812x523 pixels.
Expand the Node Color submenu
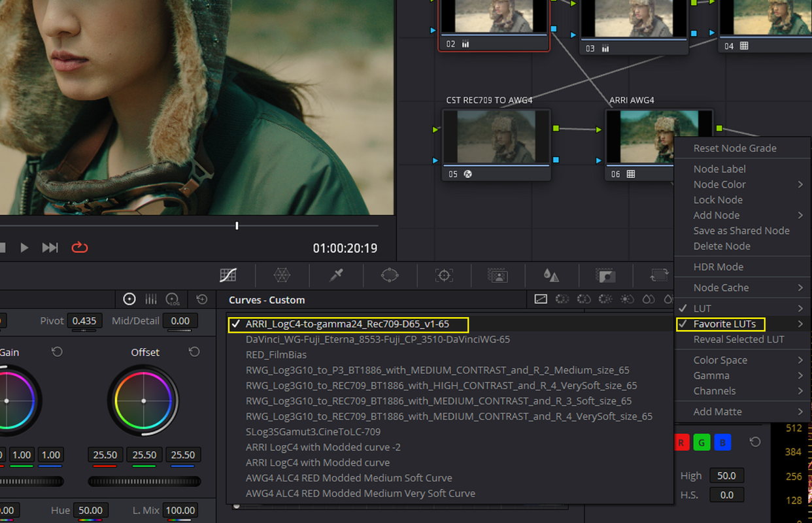tap(743, 184)
